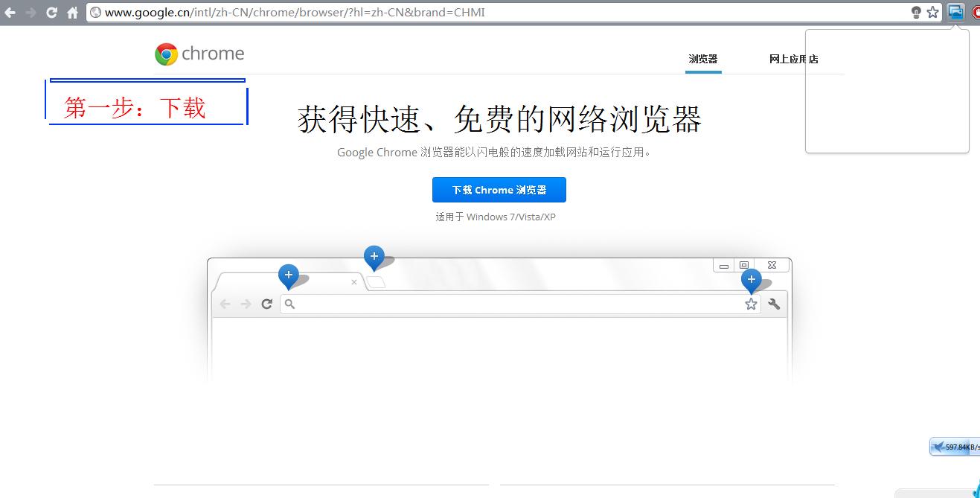Viewport: 980px width, 498px height.
Task: Click the subtitle about Google Chrome 浏览器 speed
Action: coord(496,153)
